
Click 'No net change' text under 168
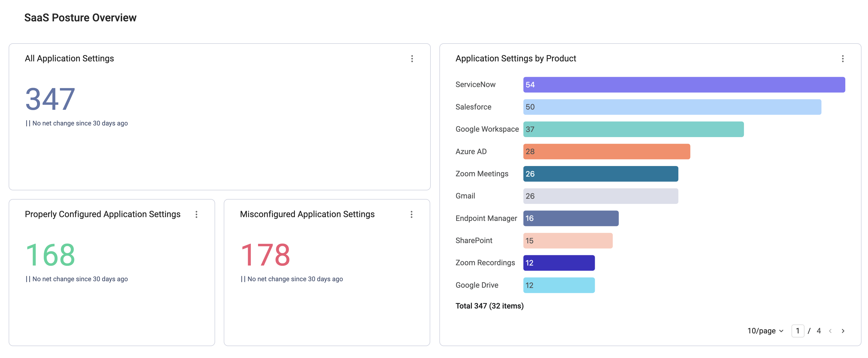pos(80,279)
